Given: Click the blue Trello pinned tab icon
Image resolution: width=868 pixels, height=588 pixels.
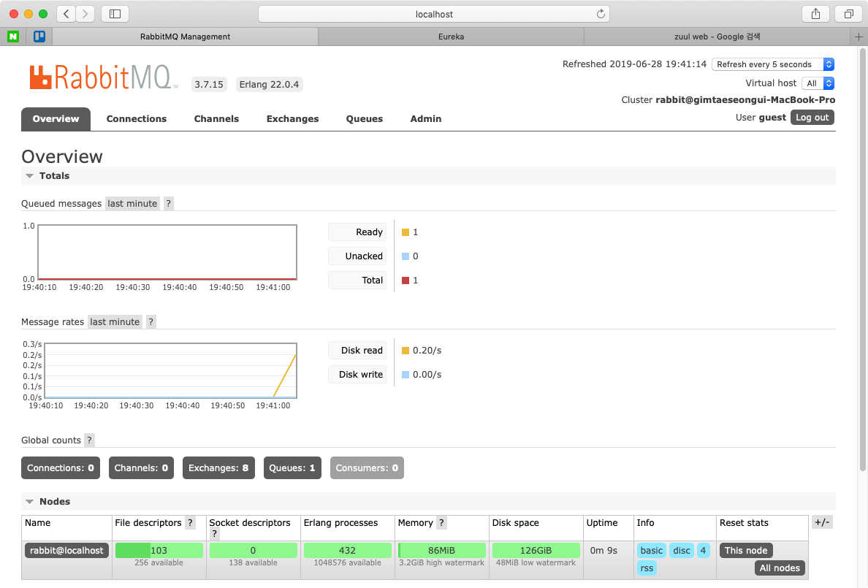Looking at the screenshot, I should coord(39,36).
